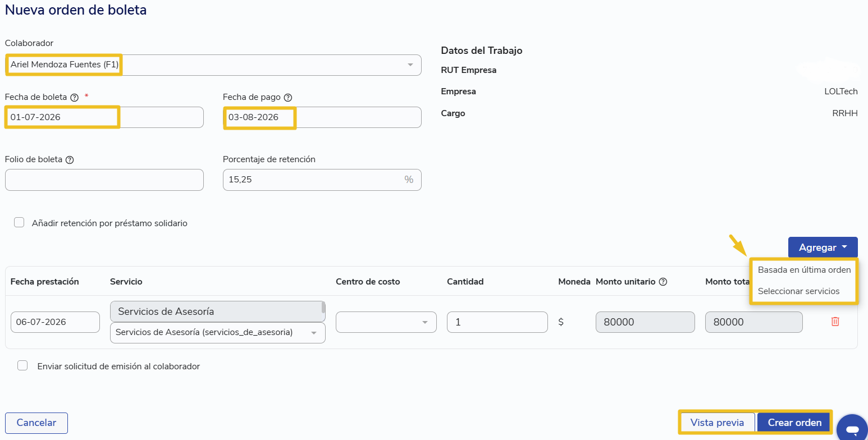Click the Fecha prestación date 06-07-2026
868x440 pixels.
[55, 322]
